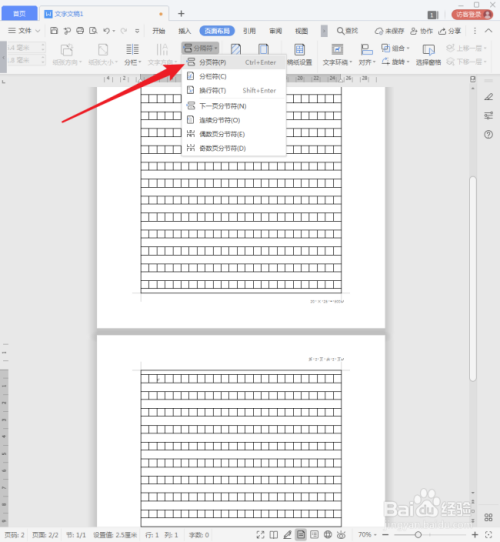
Task: Choose 奇数页分节符(D) menu item
Action: 234,148
